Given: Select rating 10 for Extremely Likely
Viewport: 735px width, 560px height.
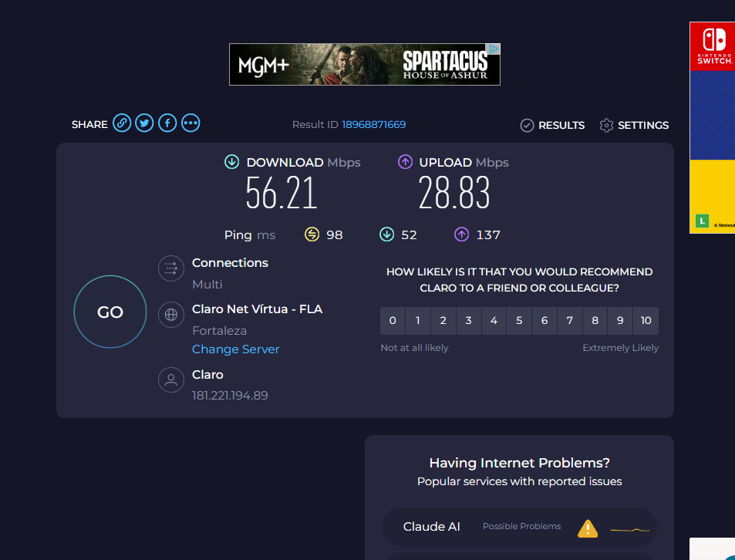Looking at the screenshot, I should (x=646, y=320).
